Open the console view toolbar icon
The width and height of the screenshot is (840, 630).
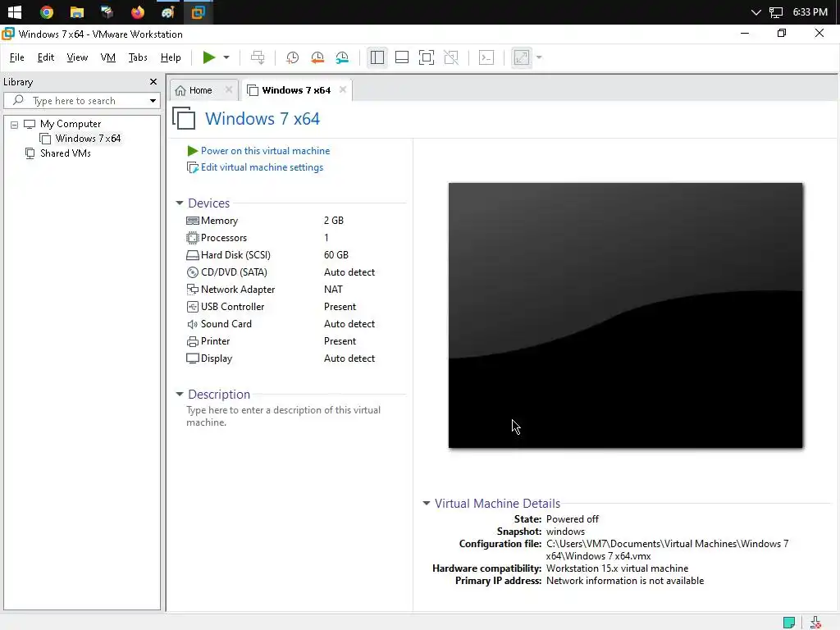tap(486, 57)
